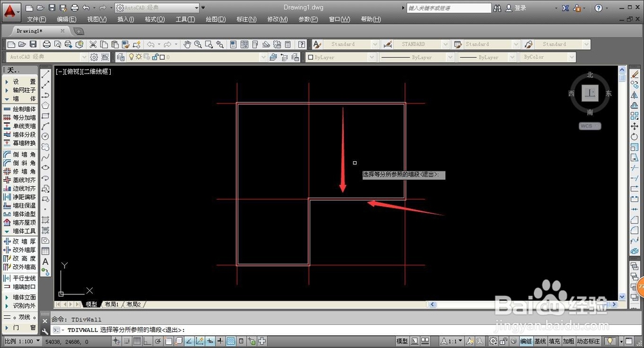Toggle 加粗 button in status bar

click(x=569, y=342)
